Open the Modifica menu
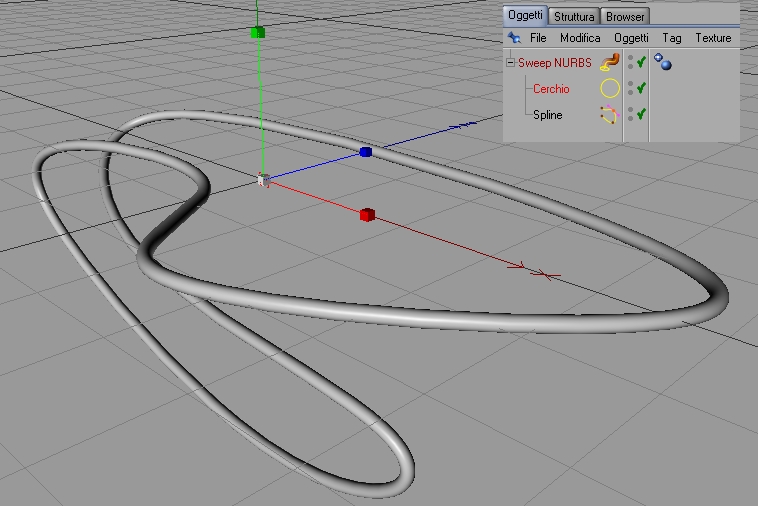 tap(580, 38)
